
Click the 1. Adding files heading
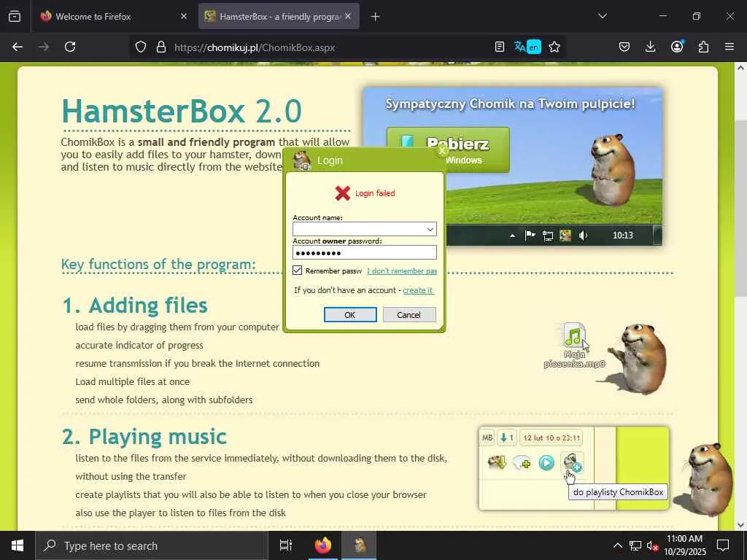point(135,306)
